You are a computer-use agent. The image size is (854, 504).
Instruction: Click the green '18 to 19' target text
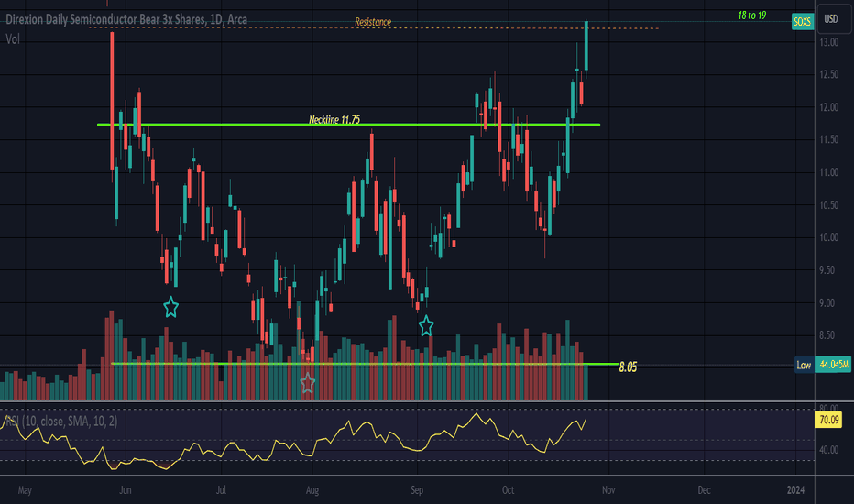(x=752, y=16)
